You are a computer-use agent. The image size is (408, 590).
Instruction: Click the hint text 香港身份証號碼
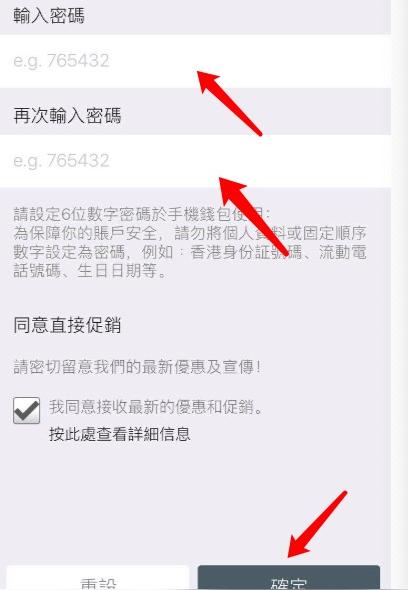247,252
